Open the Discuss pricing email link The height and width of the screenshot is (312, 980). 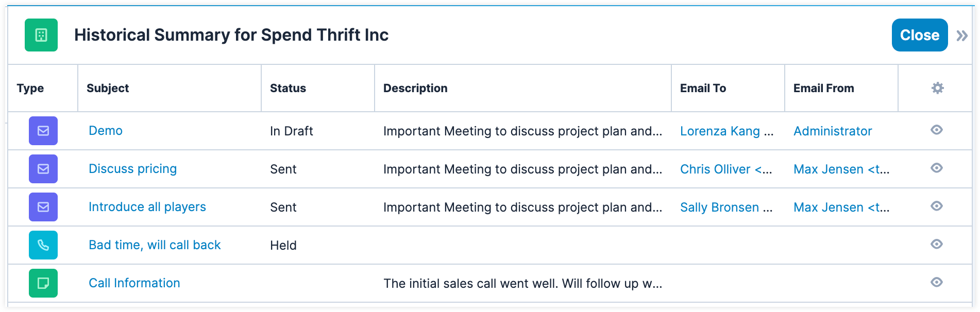coord(132,169)
